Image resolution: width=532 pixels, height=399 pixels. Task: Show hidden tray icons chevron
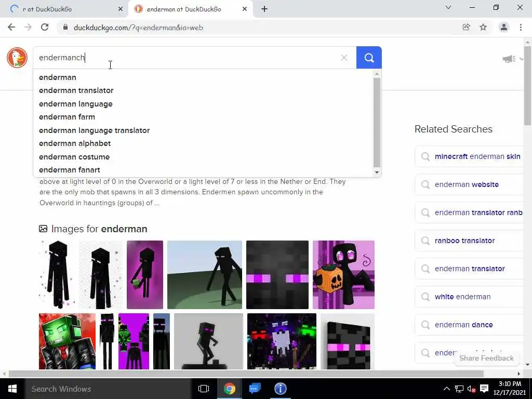click(447, 389)
